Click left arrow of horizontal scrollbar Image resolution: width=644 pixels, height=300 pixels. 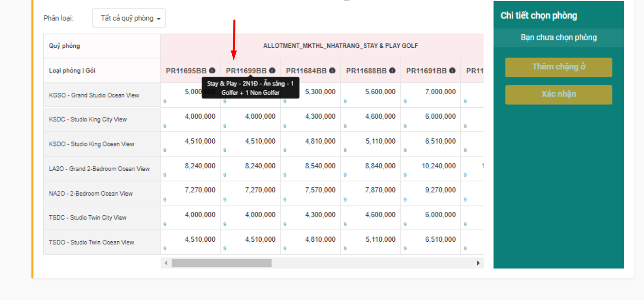166,263
